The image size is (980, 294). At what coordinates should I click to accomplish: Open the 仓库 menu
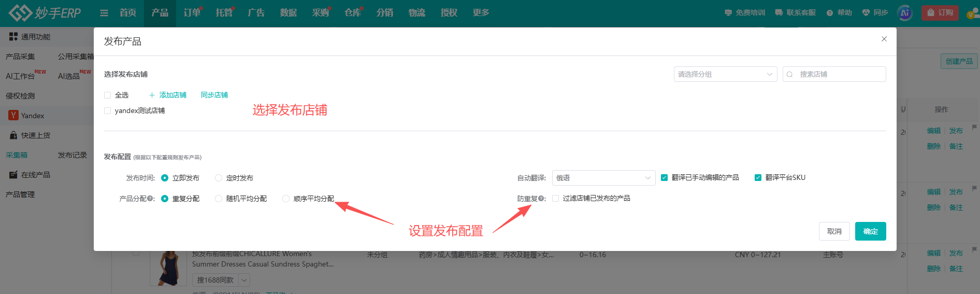coord(353,12)
